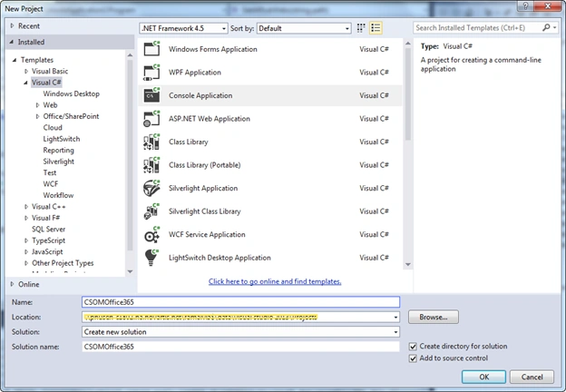Viewport: 566px width, 392px height.
Task: Select the Class Library template icon
Action: tap(151, 142)
